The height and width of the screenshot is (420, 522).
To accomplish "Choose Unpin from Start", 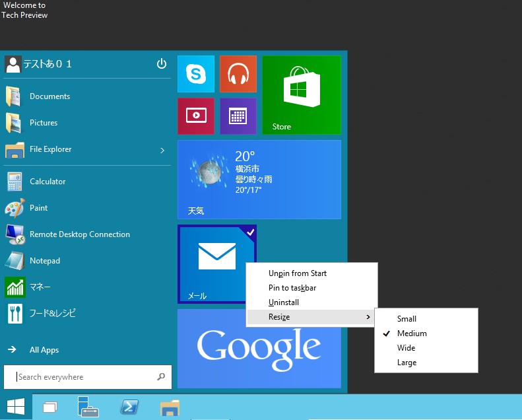I will click(311, 273).
